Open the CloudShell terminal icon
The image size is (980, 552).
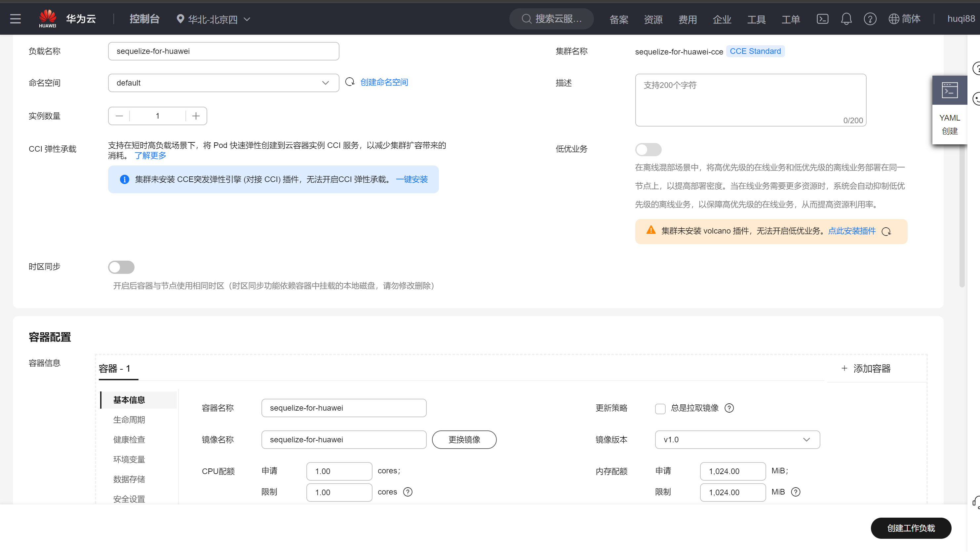822,18
